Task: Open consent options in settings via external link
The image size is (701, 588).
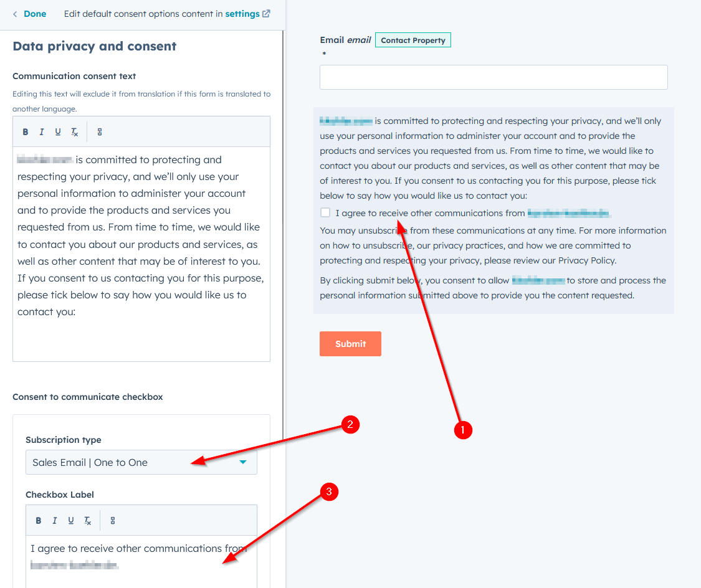Action: [x=244, y=13]
